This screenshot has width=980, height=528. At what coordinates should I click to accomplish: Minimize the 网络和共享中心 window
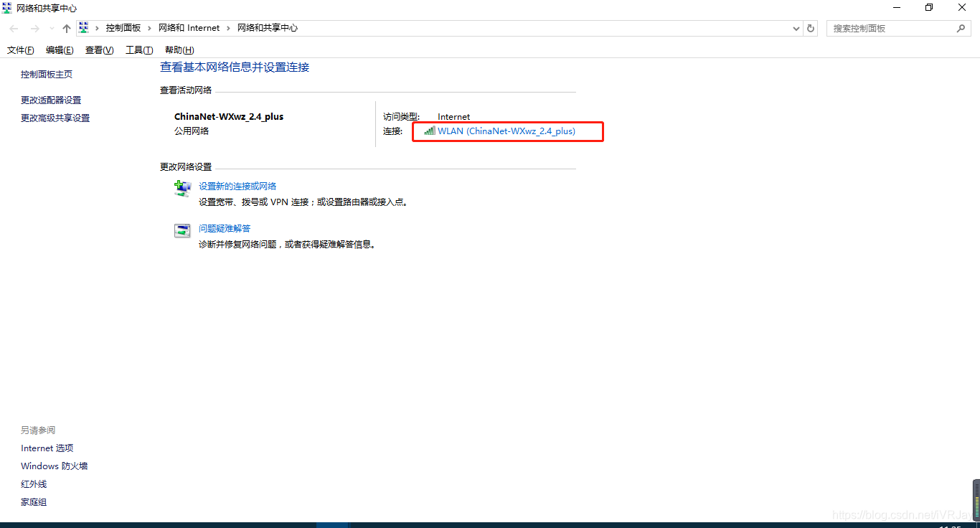click(x=896, y=8)
